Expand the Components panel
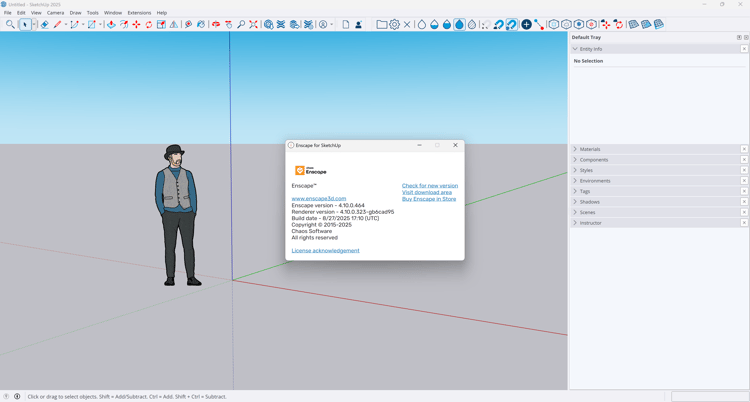This screenshot has width=750, height=402. click(575, 160)
